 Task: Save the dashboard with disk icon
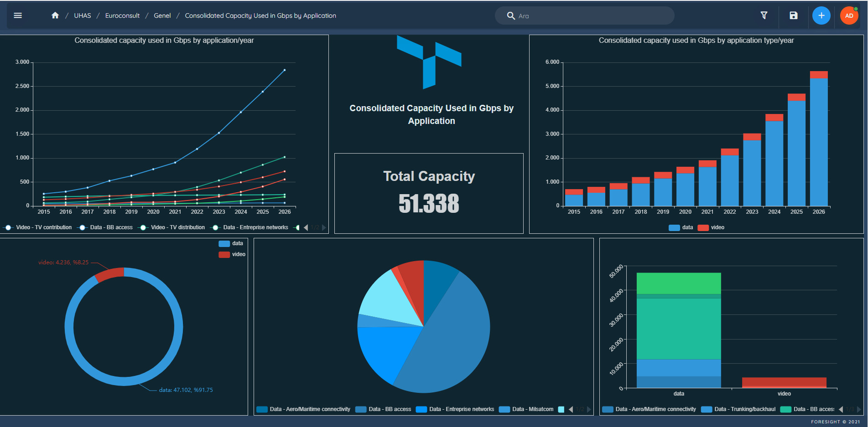coord(794,15)
